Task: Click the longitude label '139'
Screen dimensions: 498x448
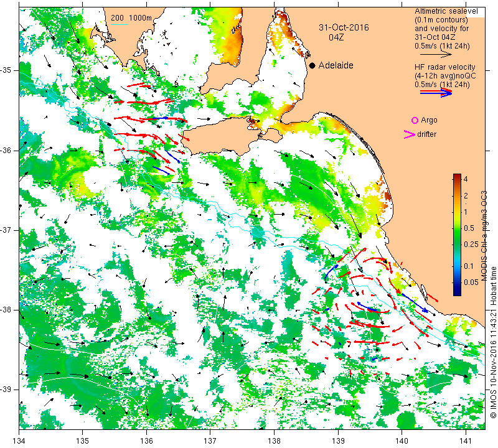Action: 338,441
